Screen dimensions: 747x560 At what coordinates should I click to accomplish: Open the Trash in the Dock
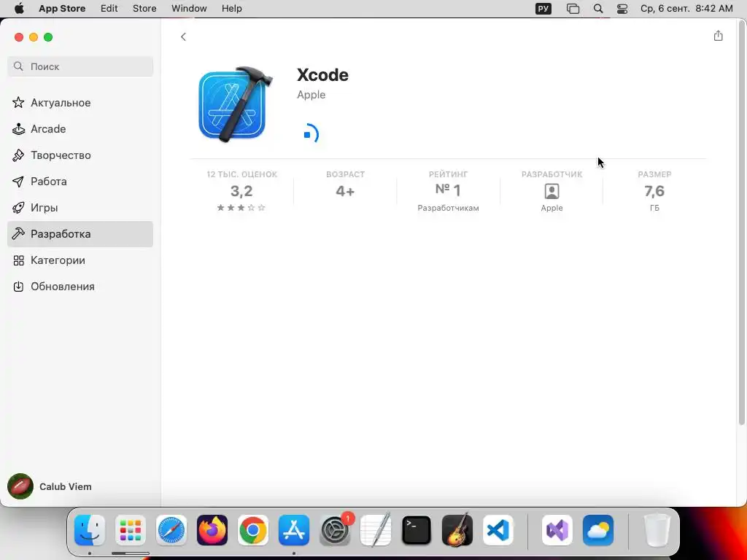[657, 530]
